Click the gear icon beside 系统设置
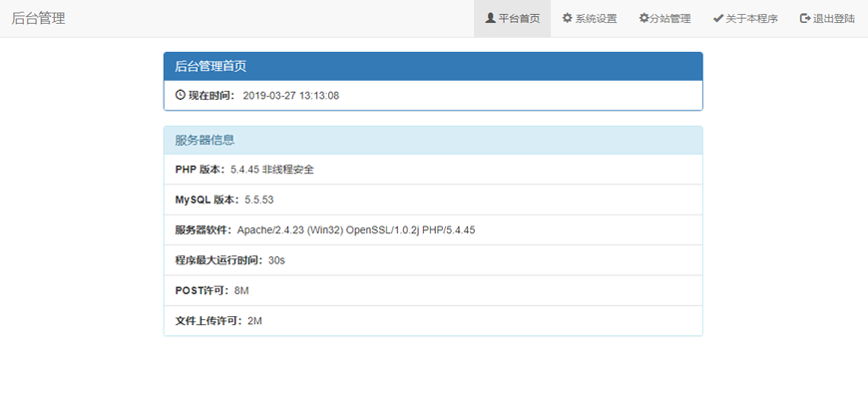868x405 pixels. 567,18
